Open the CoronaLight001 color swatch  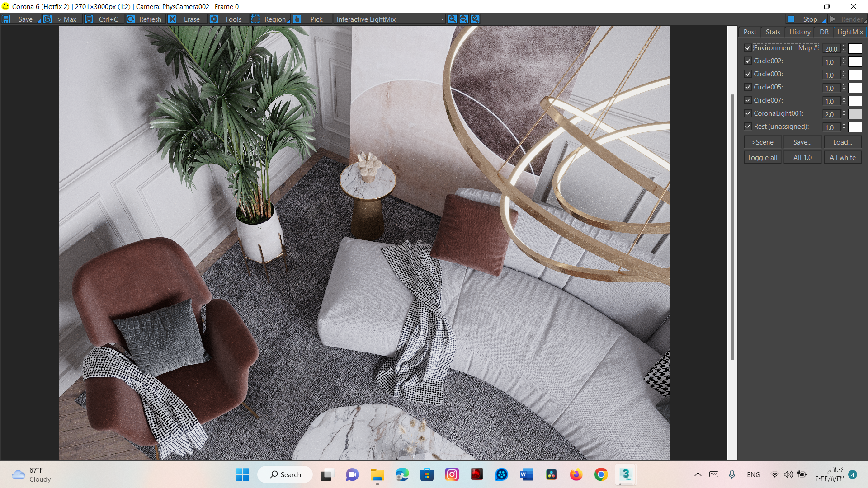click(x=854, y=114)
